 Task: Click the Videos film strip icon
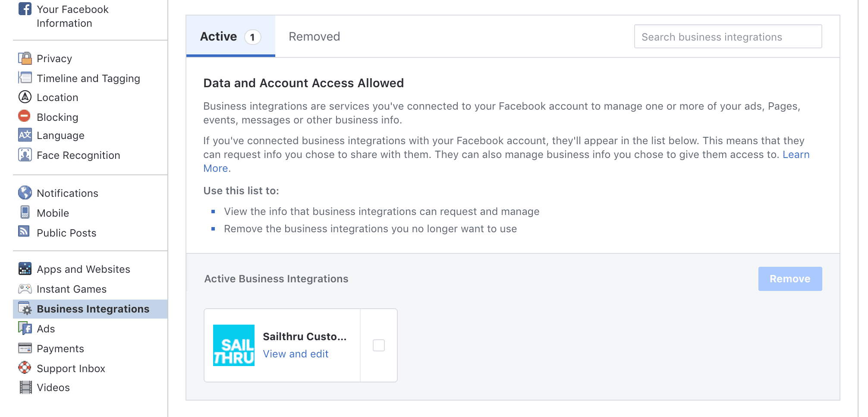pos(25,387)
